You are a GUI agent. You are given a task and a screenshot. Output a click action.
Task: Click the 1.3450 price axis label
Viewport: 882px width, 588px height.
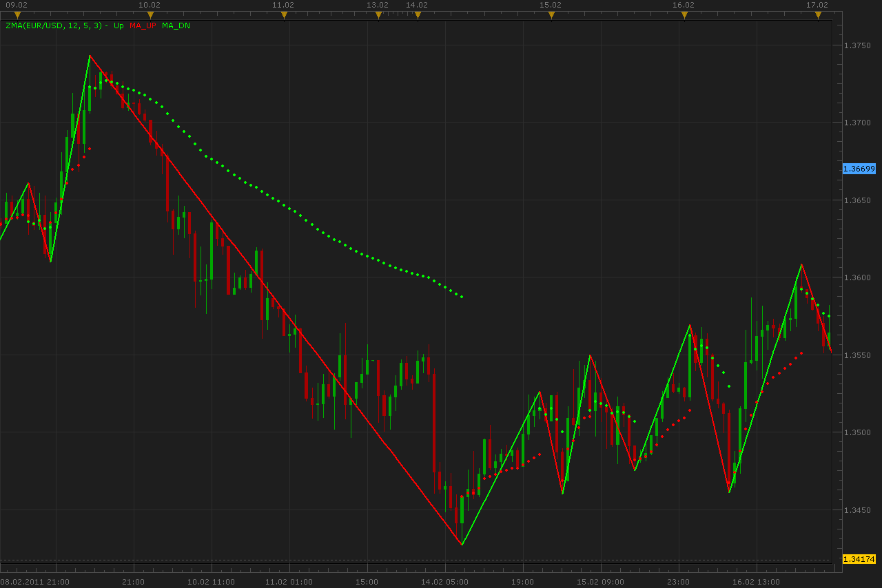click(x=857, y=510)
